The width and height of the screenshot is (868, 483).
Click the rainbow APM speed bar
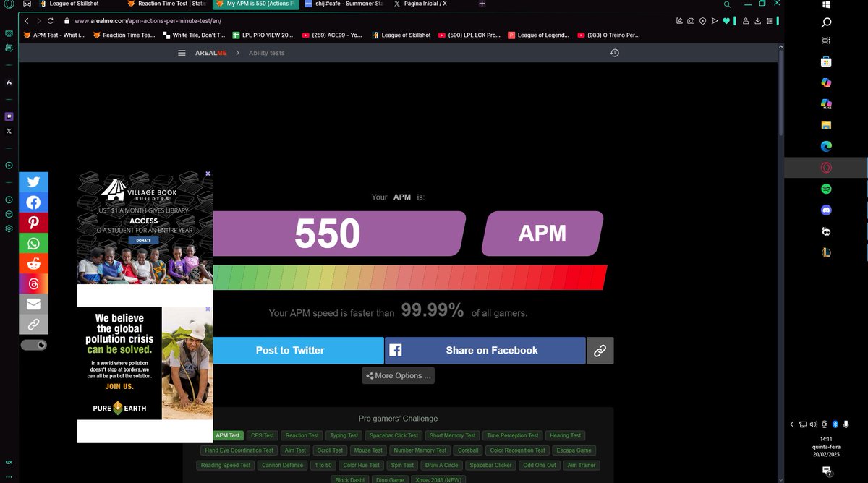[x=409, y=278]
